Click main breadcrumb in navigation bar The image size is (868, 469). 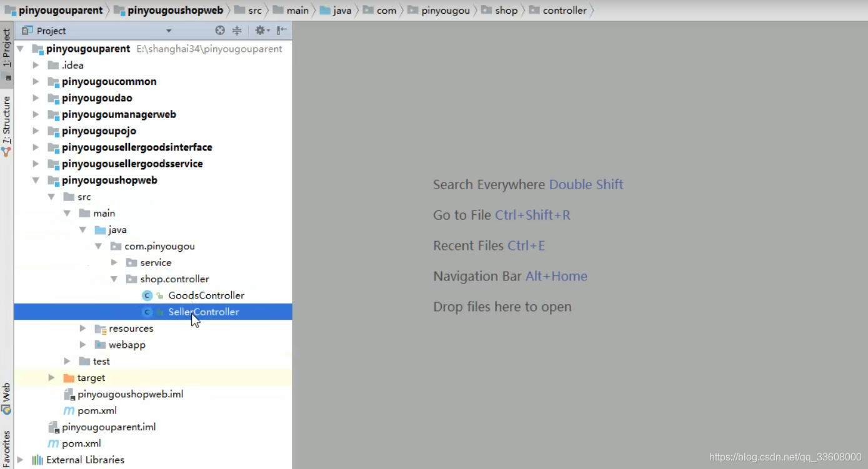[x=291, y=10]
